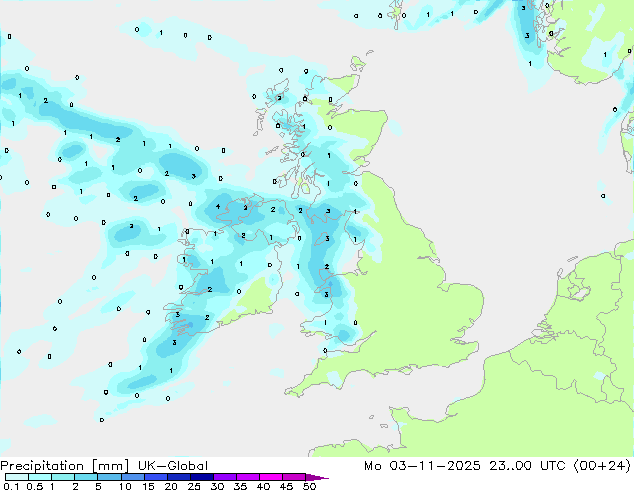Select the legend swatch between 1 and 2
Screen dimensions: 634x490
63,477
